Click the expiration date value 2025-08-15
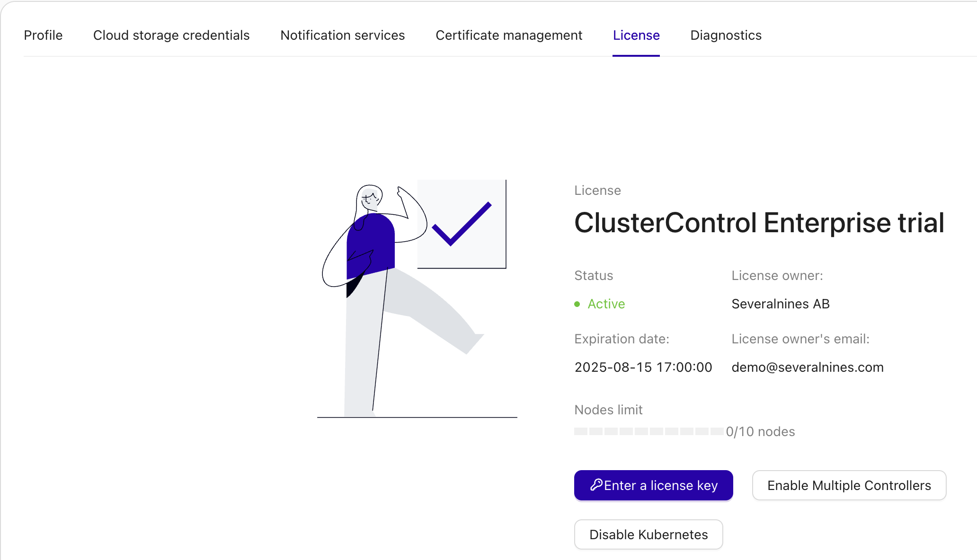This screenshot has height=560, width=977. [643, 367]
